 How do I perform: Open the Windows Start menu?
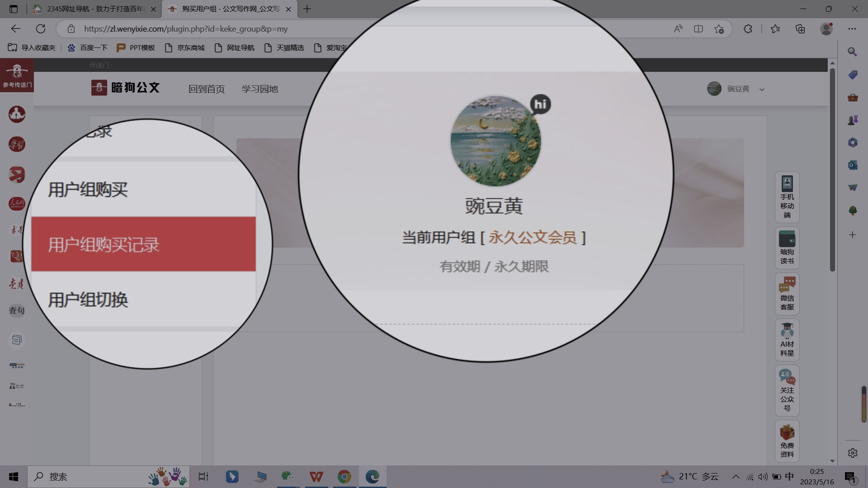point(14,477)
